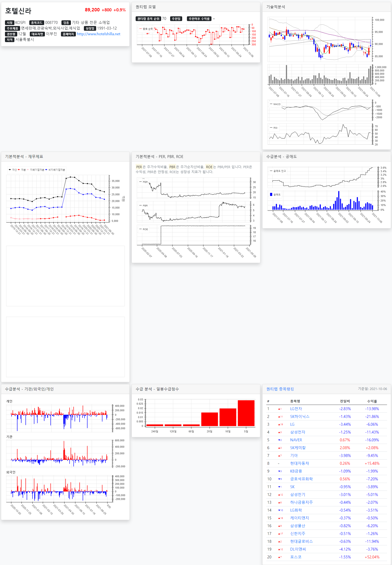Select the 홈페이지 badge
Screen dimensions: 392x565
(x=68, y=34)
